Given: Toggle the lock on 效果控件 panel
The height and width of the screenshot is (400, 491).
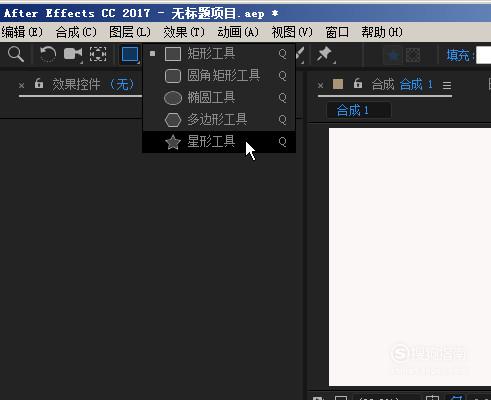Looking at the screenshot, I should point(39,84).
